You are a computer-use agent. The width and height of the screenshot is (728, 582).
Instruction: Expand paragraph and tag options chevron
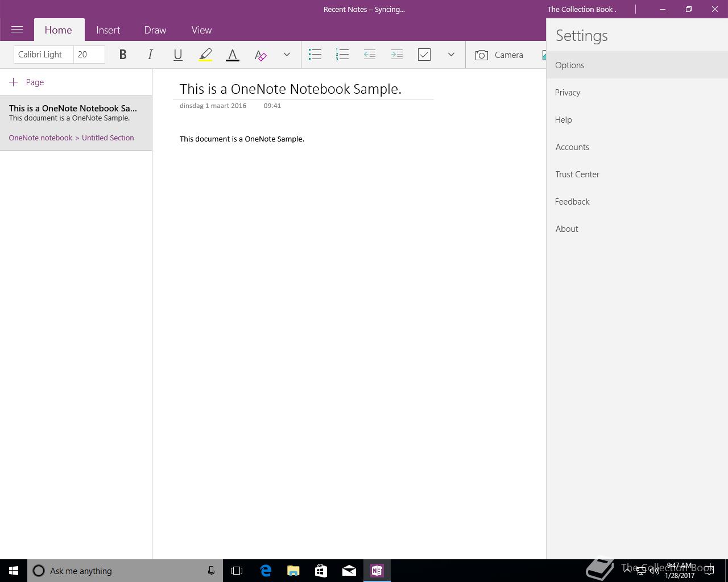pyautogui.click(x=451, y=55)
